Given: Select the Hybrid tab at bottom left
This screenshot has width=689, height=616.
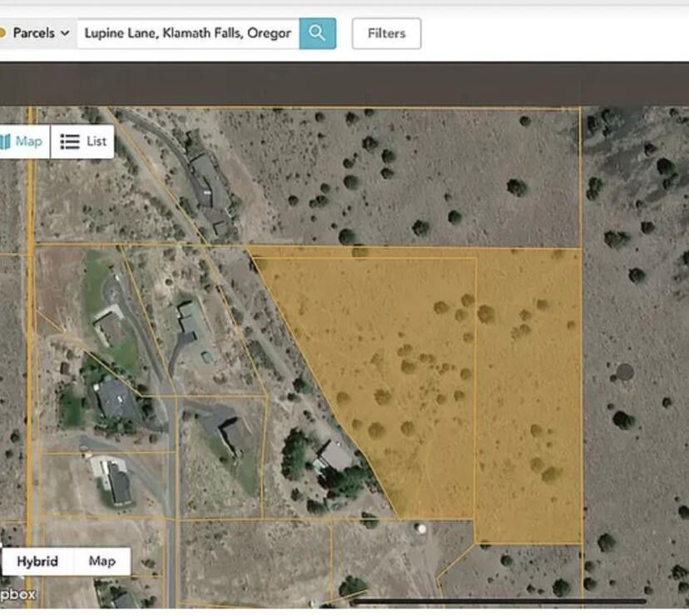Looking at the screenshot, I should click(38, 561).
